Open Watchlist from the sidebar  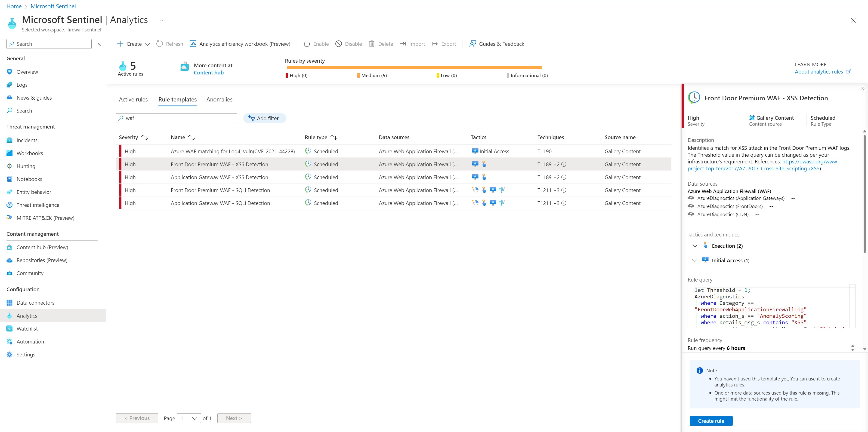[27, 329]
